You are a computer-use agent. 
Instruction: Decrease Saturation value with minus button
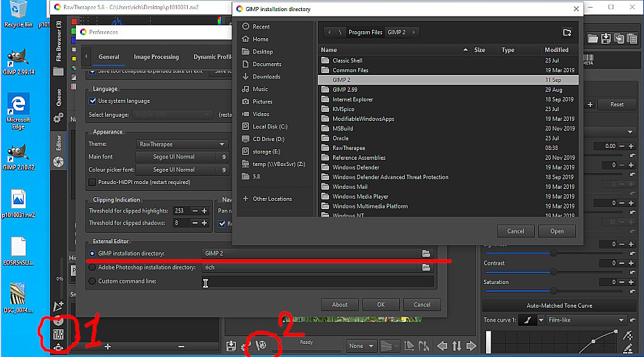click(622, 282)
